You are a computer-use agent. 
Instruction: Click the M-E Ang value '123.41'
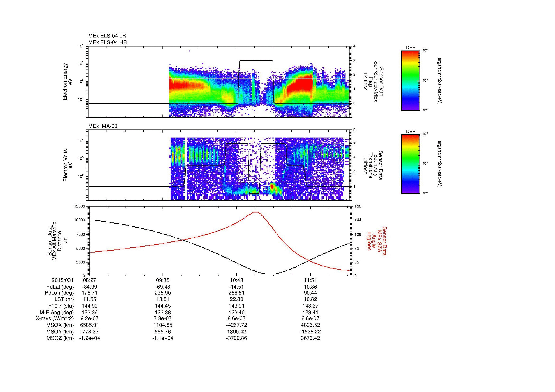310,313
